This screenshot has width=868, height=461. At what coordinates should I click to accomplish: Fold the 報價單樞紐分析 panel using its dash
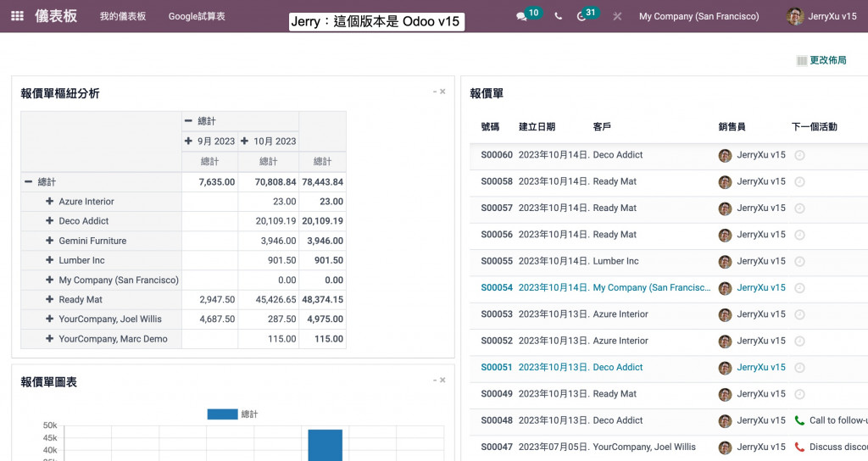click(x=435, y=92)
